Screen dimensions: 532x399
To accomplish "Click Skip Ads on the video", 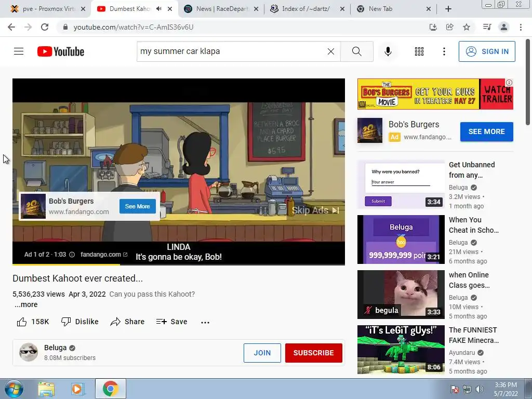I will (x=315, y=210).
